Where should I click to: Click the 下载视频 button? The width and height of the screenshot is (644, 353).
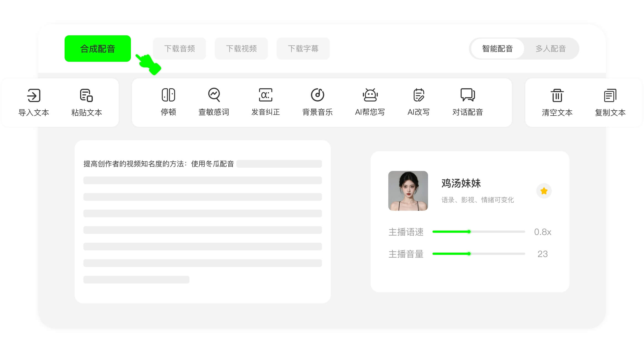tap(241, 49)
